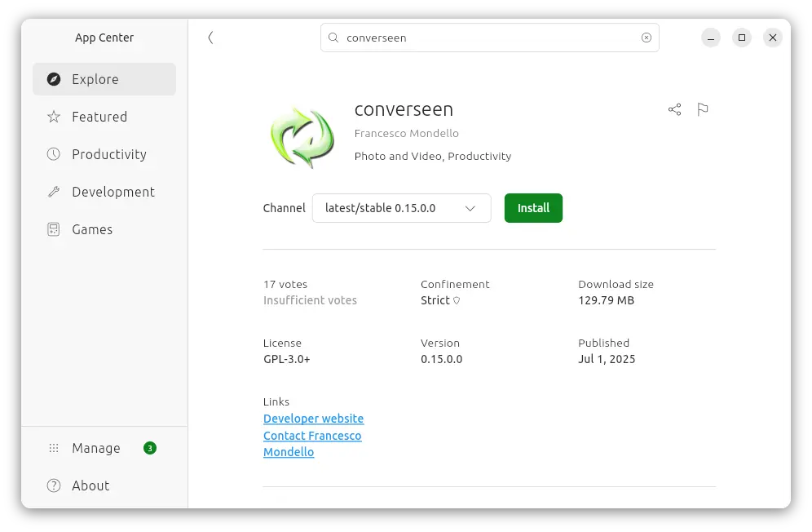Click the App Center title

coord(104,38)
